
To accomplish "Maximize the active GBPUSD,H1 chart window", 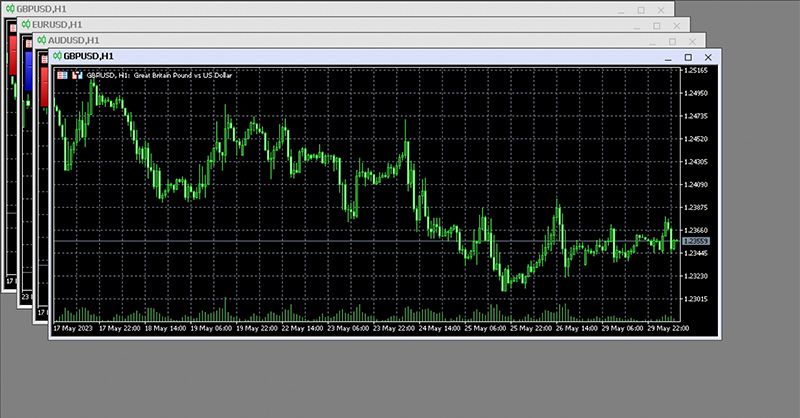I will click(687, 57).
